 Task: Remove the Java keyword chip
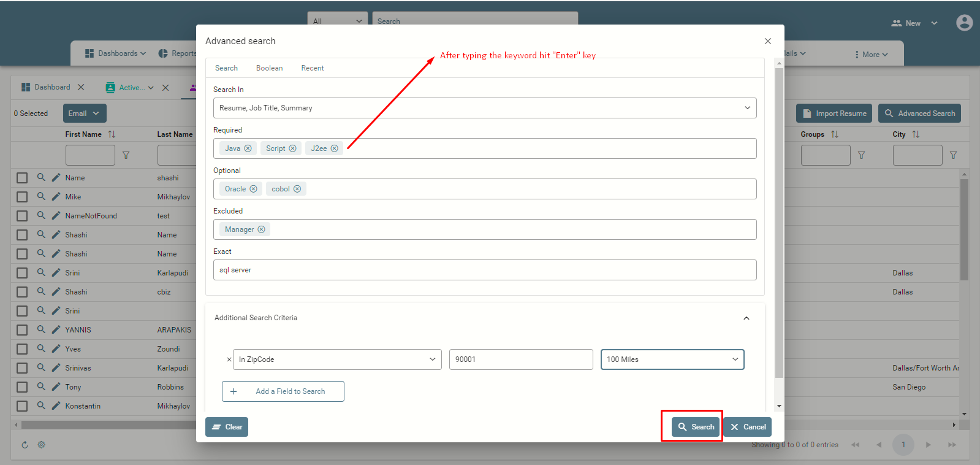(248, 148)
